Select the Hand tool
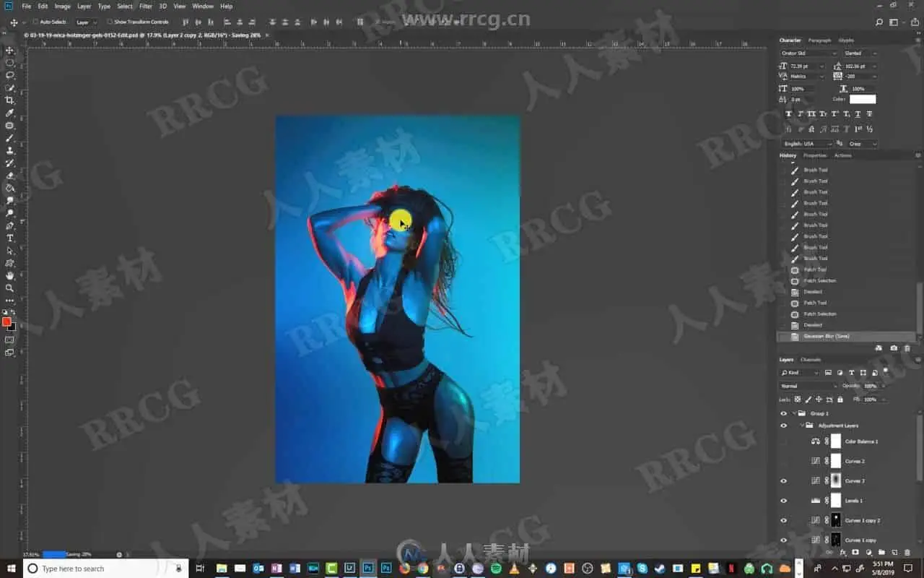The image size is (924, 578). [9, 275]
